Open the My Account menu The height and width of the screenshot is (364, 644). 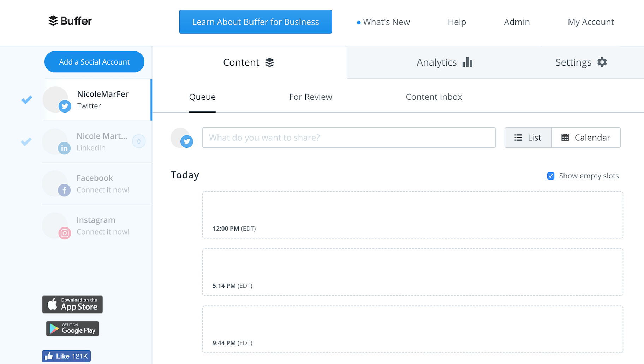[x=591, y=22]
